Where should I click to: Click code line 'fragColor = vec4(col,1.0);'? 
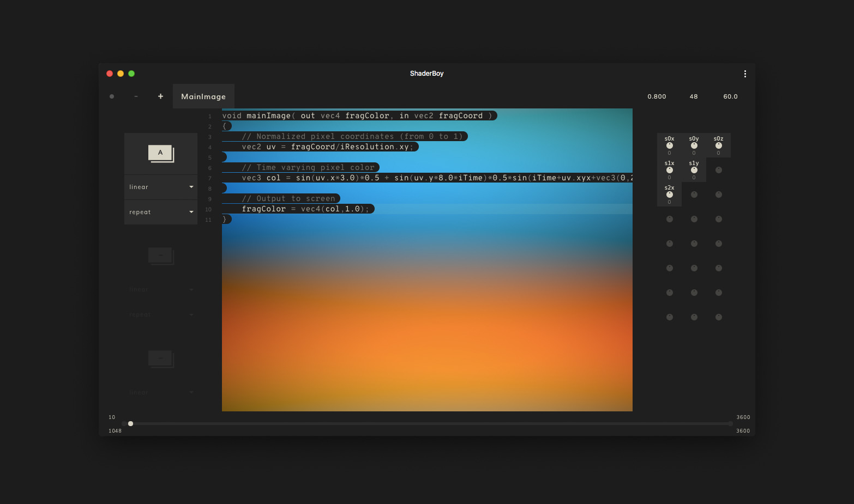(x=305, y=209)
